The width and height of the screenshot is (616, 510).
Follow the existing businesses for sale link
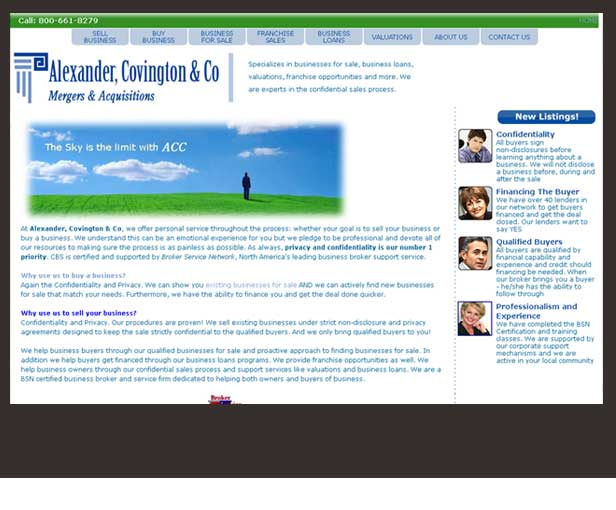[x=251, y=285]
